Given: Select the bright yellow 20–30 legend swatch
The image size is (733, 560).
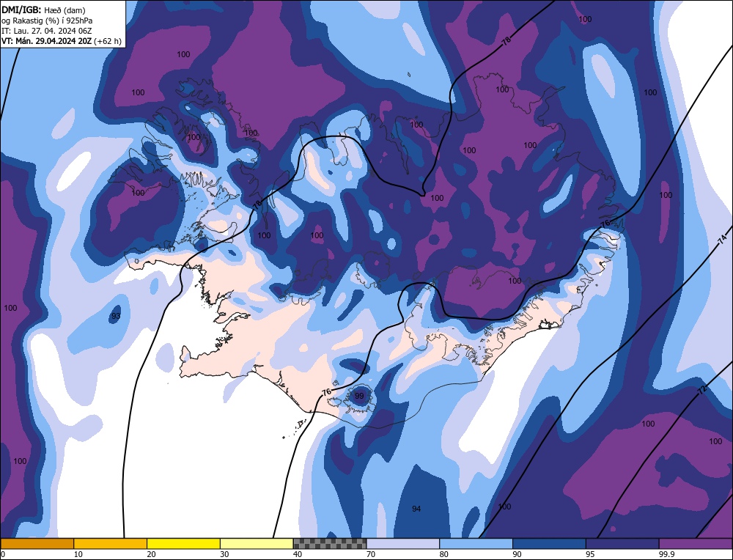Looking at the screenshot, I should click(183, 543).
